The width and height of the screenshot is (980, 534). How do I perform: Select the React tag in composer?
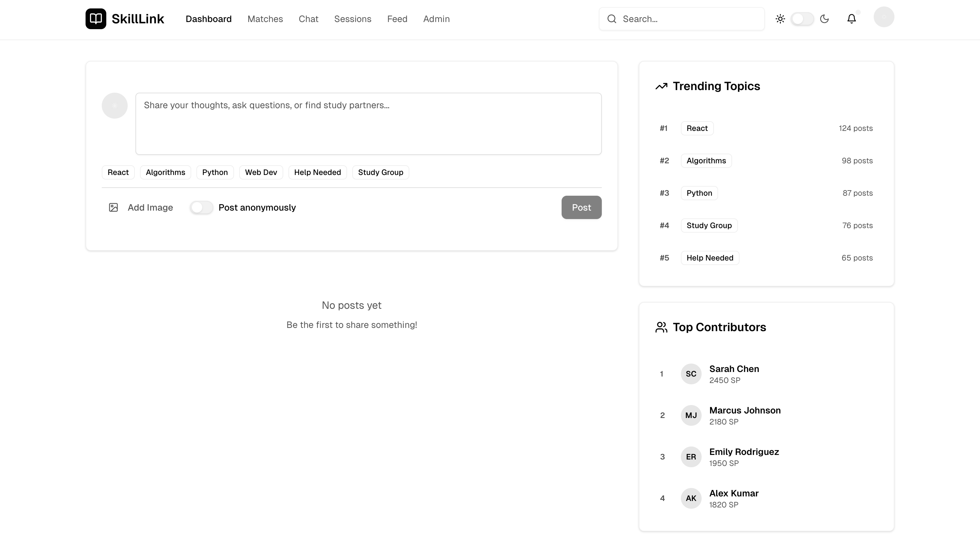(x=118, y=172)
